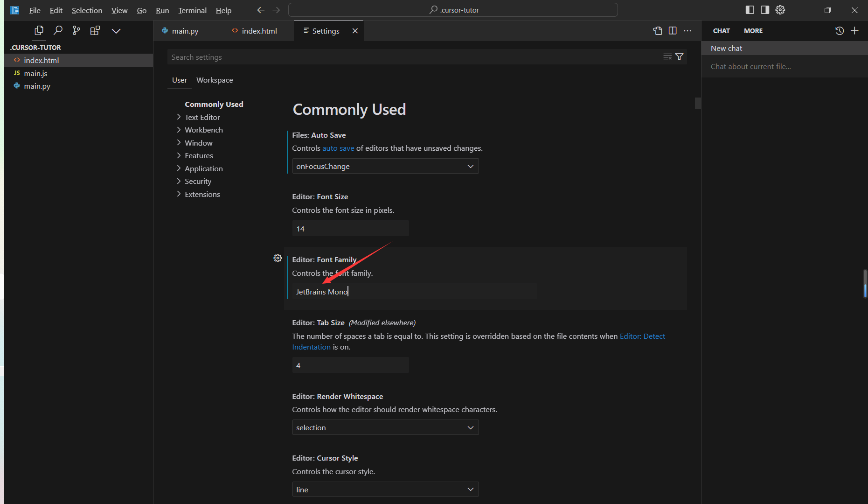Screen dimensions: 868x504
Task: Open the title bar settings gear
Action: point(780,10)
